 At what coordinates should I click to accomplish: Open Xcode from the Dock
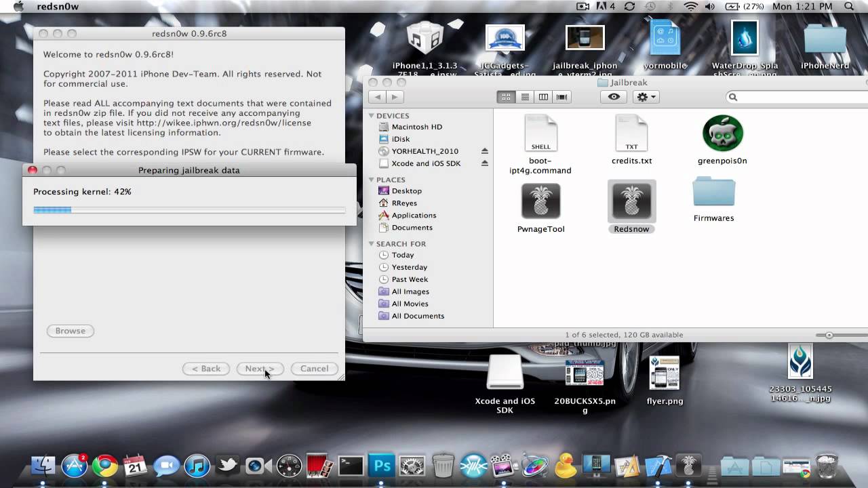[658, 466]
